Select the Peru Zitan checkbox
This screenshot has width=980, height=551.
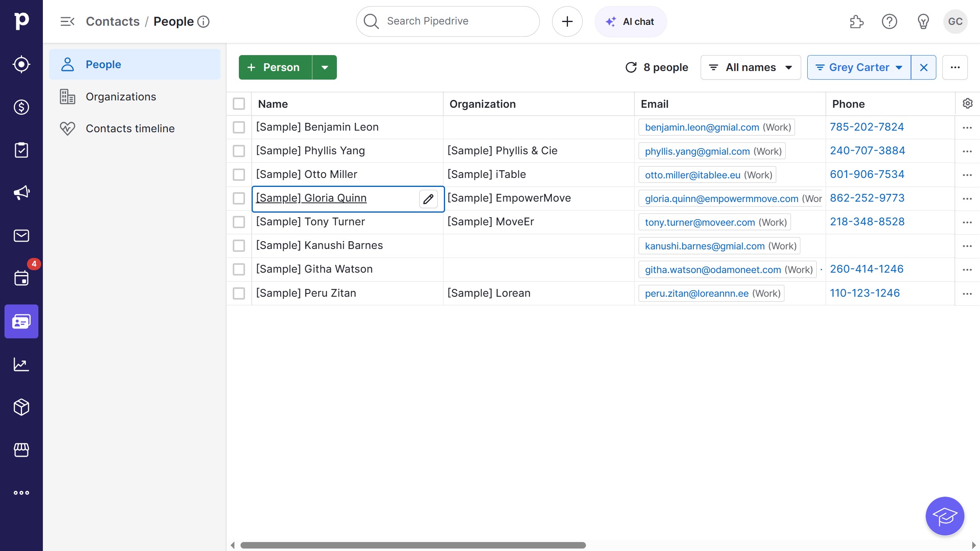pos(239,293)
